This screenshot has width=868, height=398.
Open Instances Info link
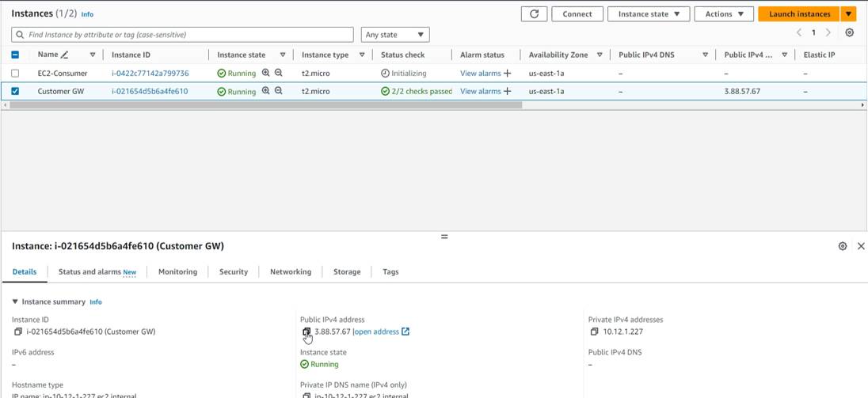(x=87, y=14)
